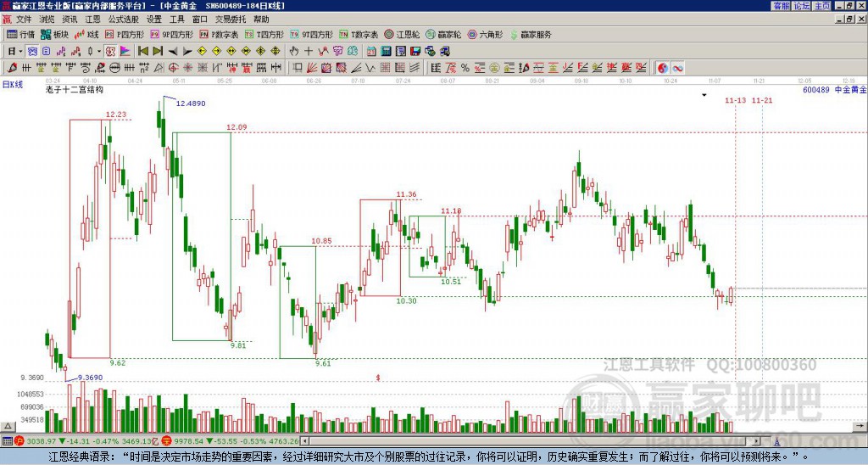The width and height of the screenshot is (868, 465).
Task: Open the 论坛 forum link
Action: (802, 6)
